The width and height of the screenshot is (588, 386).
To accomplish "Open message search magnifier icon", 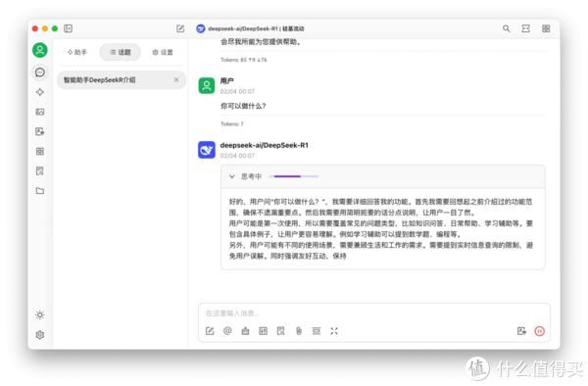I will coord(507,28).
